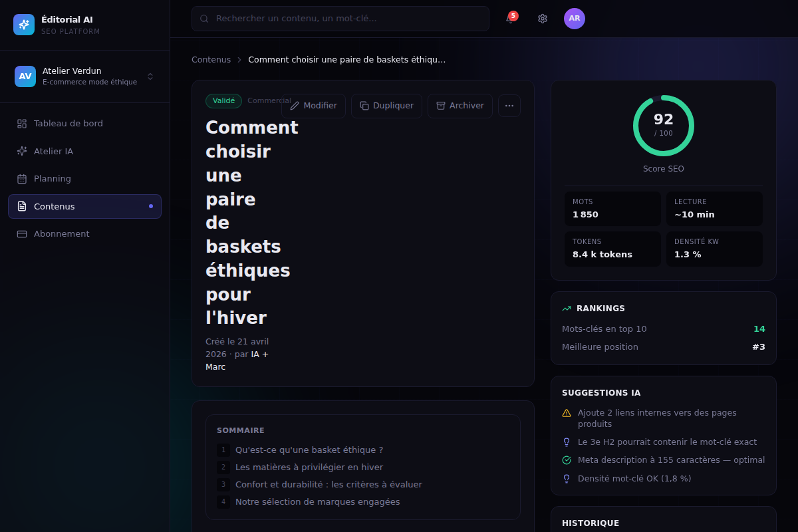Click the SOMMAIRE heading
The image size is (798, 532).
pos(241,430)
